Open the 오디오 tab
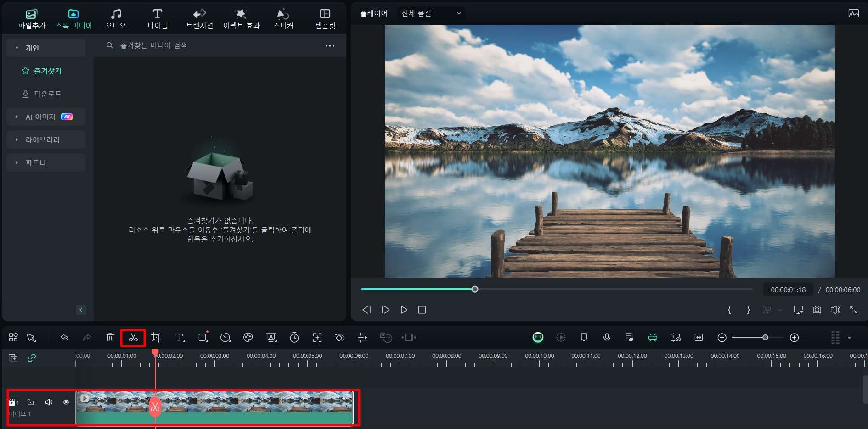Viewport: 868px width, 429px height. [x=116, y=19]
